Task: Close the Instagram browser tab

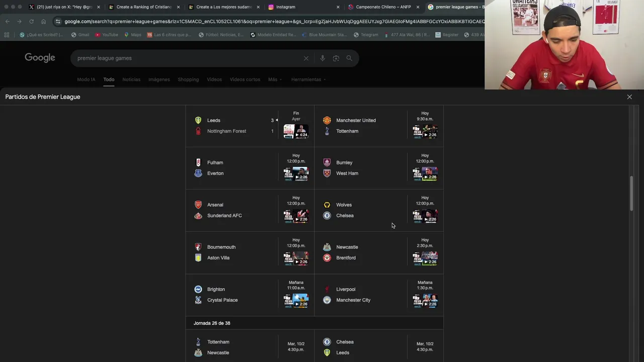Action: 338,7
